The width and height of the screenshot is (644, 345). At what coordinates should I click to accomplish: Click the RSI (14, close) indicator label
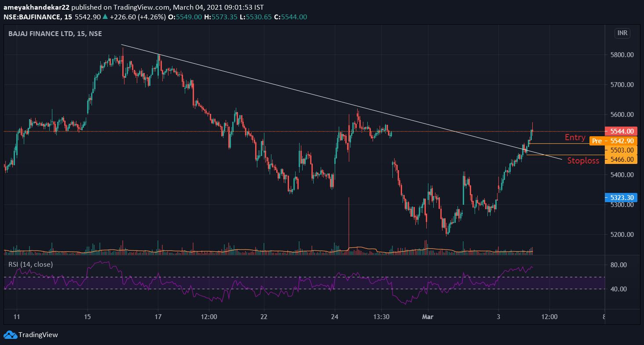click(31, 265)
